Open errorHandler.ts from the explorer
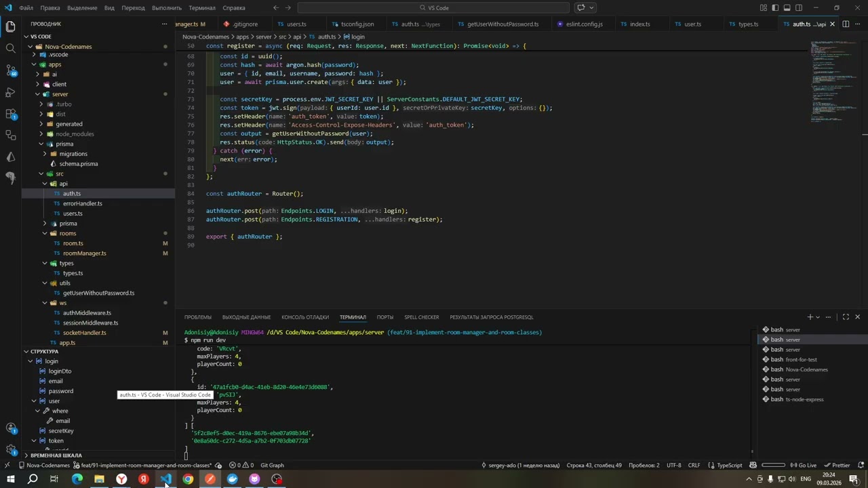The width and height of the screenshot is (868, 488). (83, 203)
